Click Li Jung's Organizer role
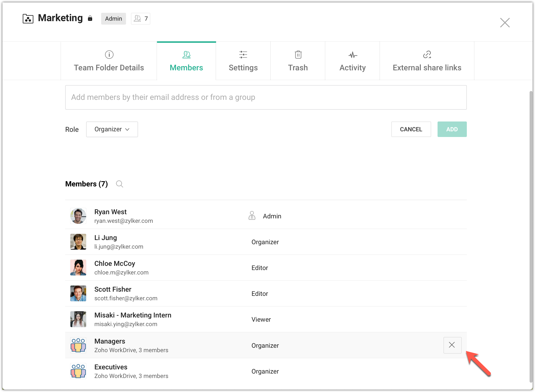 [265, 242]
